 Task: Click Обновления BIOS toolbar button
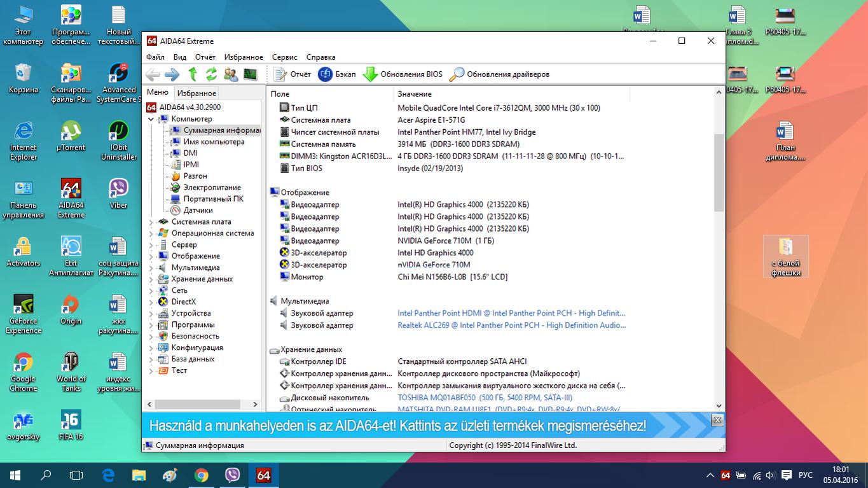click(x=403, y=74)
